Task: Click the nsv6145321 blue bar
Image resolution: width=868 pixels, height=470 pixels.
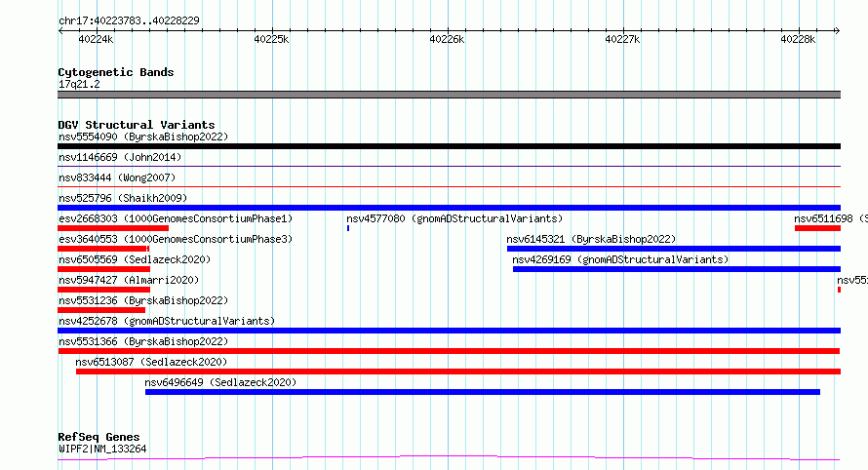Action: (674, 249)
